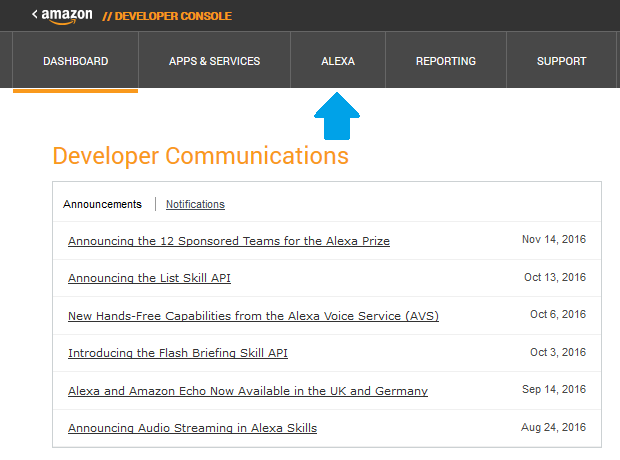
Task: Open the 12 Sponsored Teams Alexa Prize announcement
Action: click(229, 241)
